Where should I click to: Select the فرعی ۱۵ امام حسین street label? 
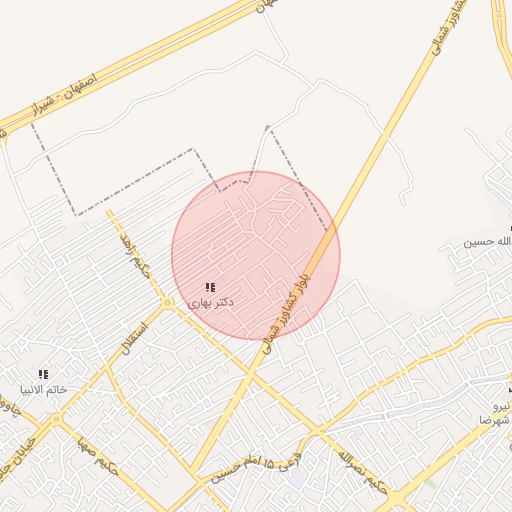(256, 467)
